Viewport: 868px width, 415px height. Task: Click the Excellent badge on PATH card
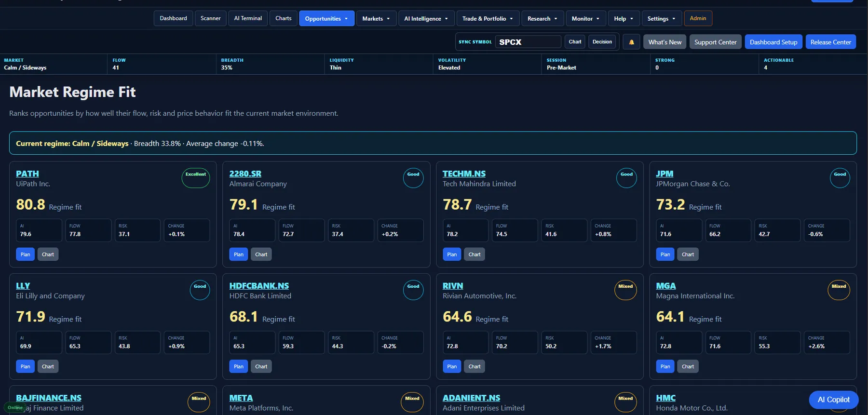pos(196,177)
